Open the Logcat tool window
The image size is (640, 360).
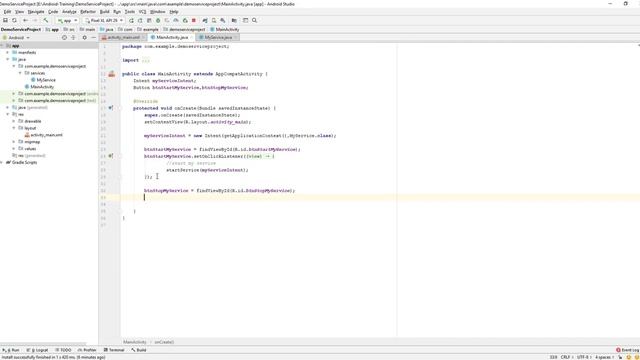tap(37, 350)
